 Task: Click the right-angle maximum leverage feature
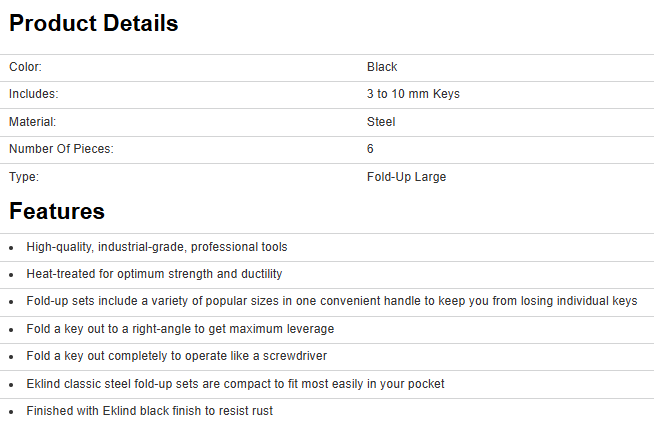tap(180, 328)
